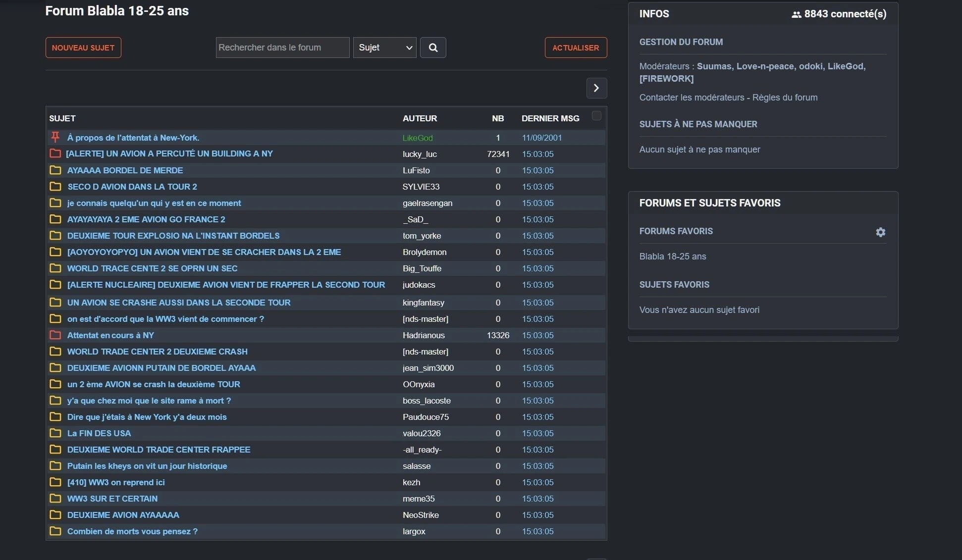This screenshot has height=560, width=962.
Task: Click the connected users people icon
Action: 796,14
